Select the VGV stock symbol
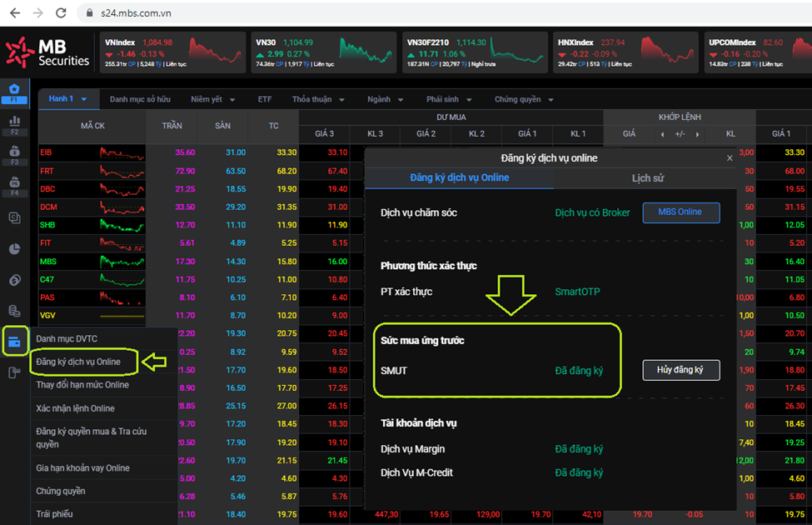812x525 pixels. [x=47, y=316]
